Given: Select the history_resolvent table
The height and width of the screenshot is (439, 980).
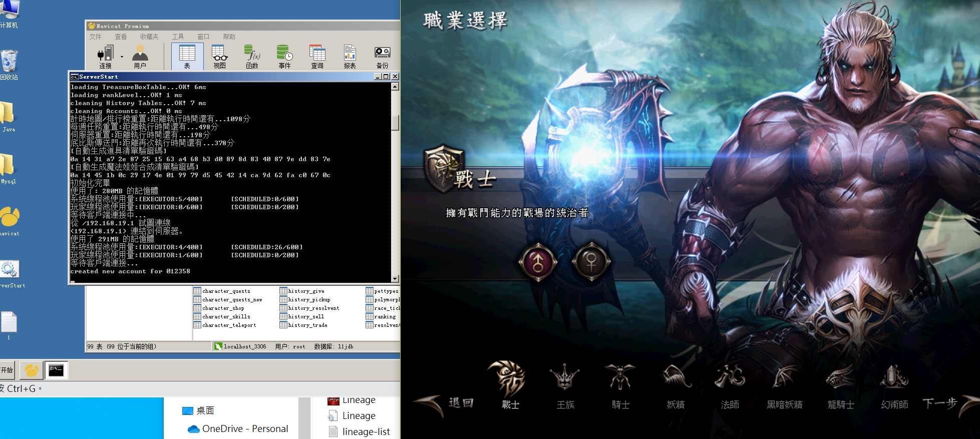Looking at the screenshot, I should (x=309, y=308).
